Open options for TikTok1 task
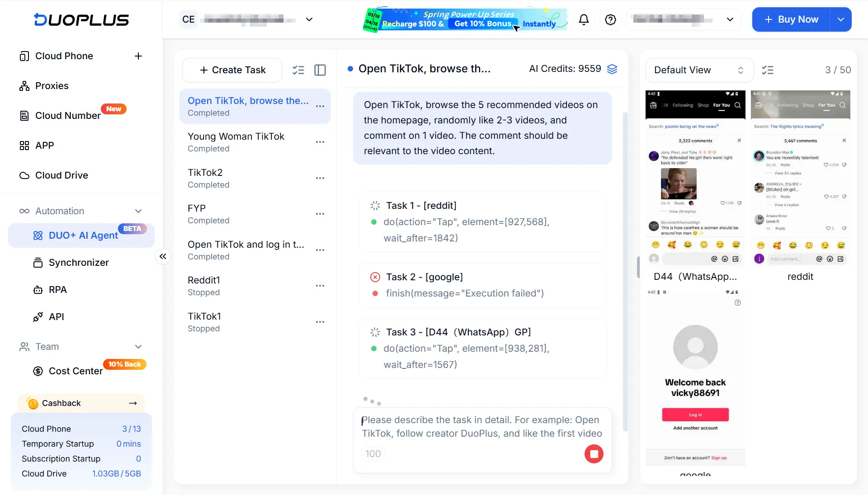The height and width of the screenshot is (495, 868). [320, 322]
